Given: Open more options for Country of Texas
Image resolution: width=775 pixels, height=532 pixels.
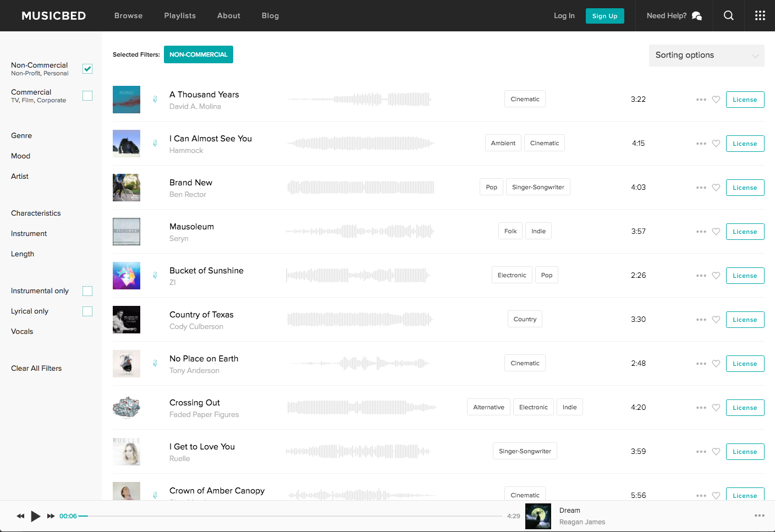Looking at the screenshot, I should tap(701, 320).
